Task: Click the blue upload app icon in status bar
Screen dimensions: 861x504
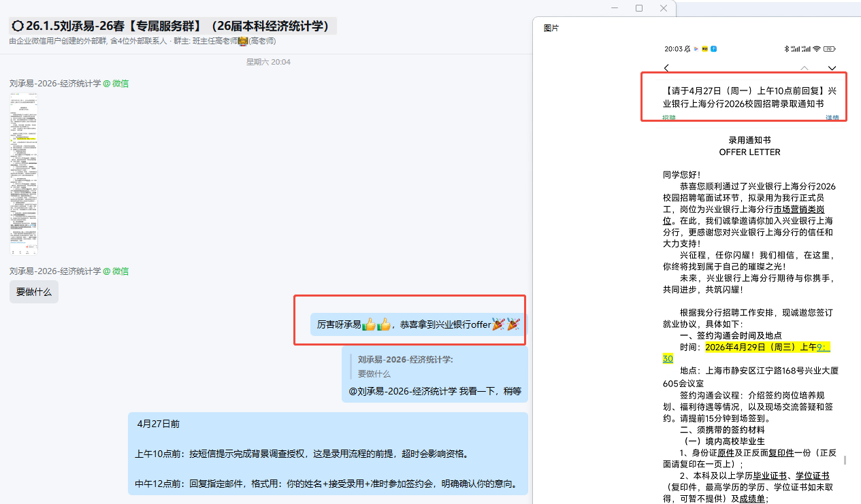Action: click(714, 49)
